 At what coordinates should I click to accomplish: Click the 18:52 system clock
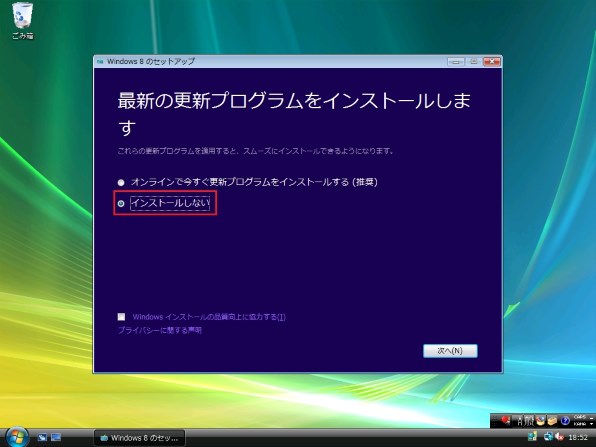pos(578,437)
